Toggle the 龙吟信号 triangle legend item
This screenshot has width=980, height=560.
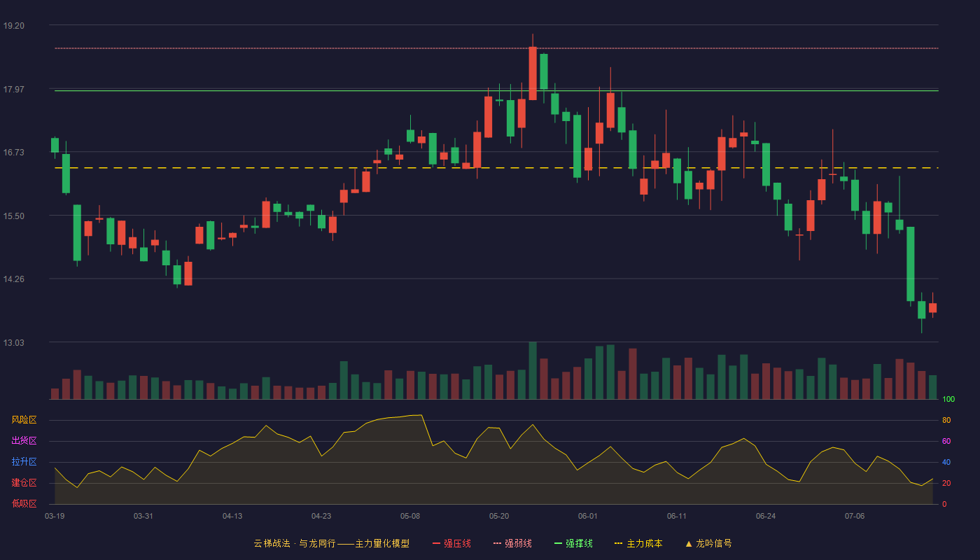708,543
